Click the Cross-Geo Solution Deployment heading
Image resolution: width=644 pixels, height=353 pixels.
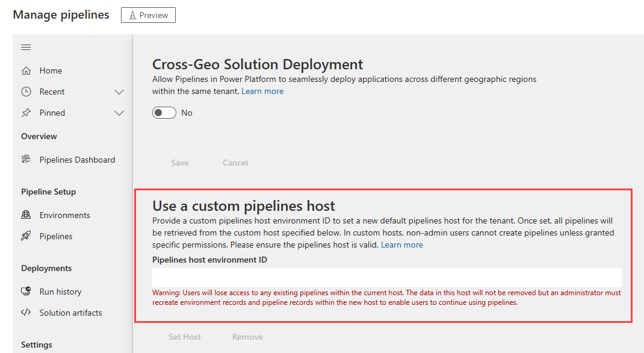coord(258,64)
